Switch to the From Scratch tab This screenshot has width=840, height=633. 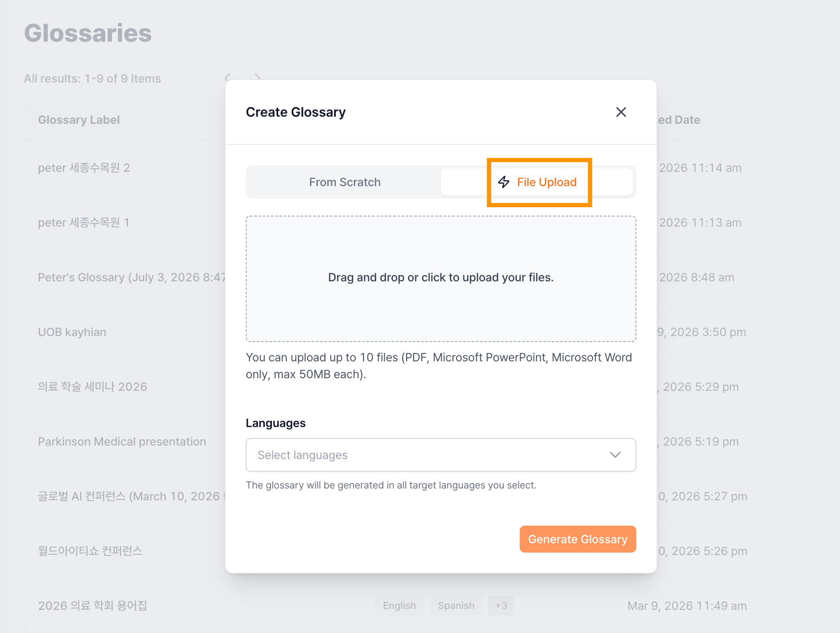pos(345,182)
